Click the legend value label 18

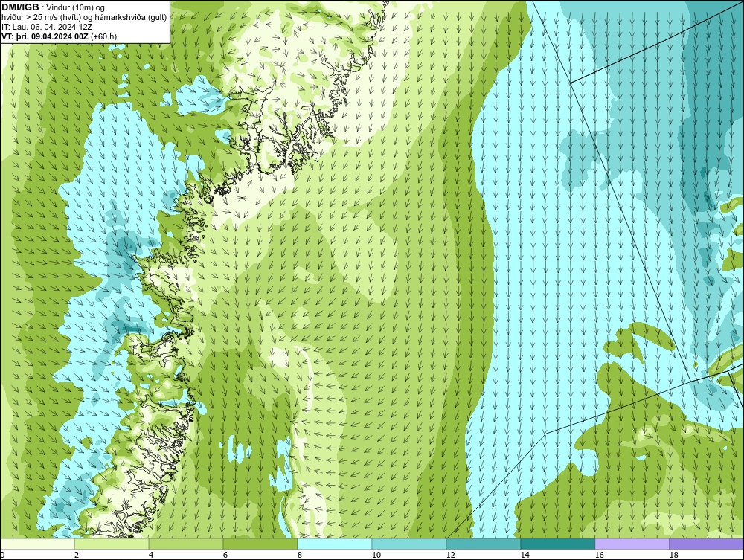(x=673, y=555)
